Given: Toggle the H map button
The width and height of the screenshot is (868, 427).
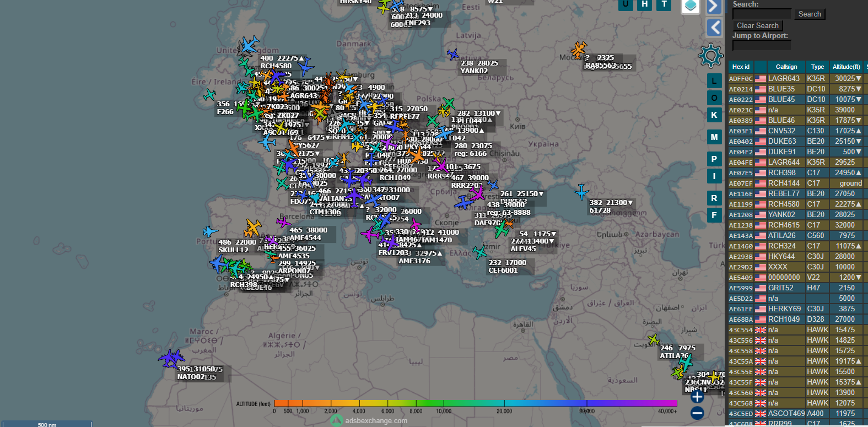Looking at the screenshot, I should pos(645,4).
